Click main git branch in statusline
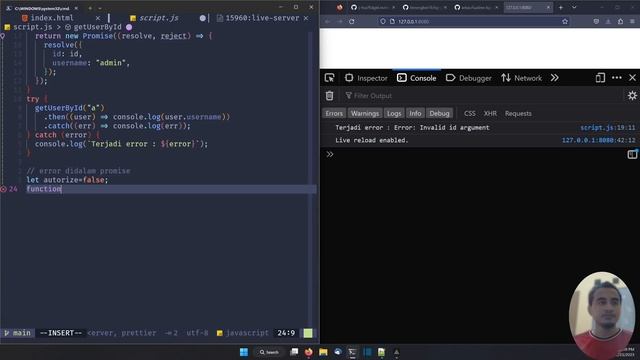This screenshot has width=640, height=360. 17,333
